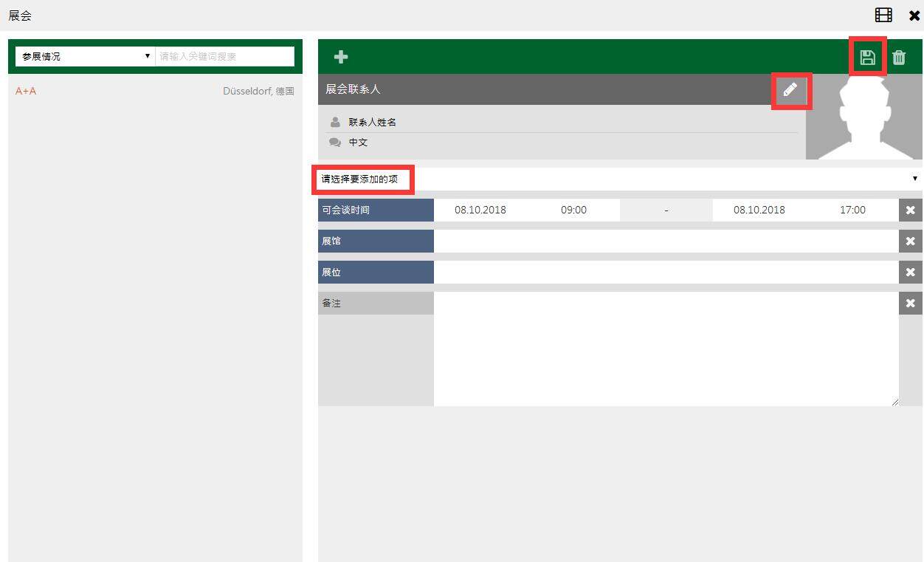Click the 展馆 text input

[x=666, y=241]
